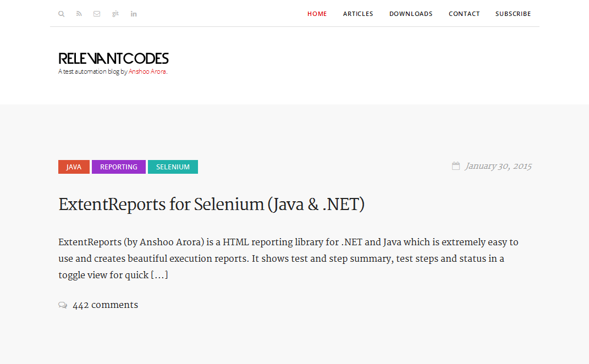This screenshot has width=589, height=364.
Task: Select Subscribe in the top navigation
Action: [x=513, y=14]
